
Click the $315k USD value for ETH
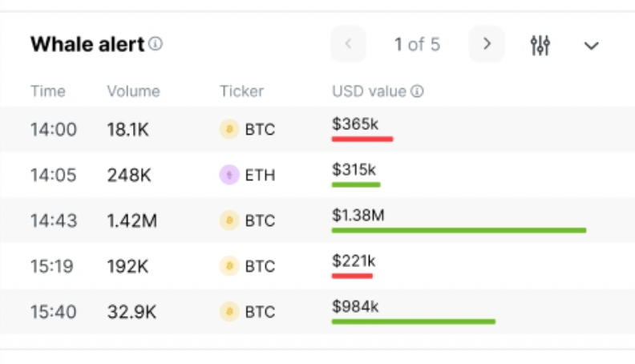[x=354, y=169]
